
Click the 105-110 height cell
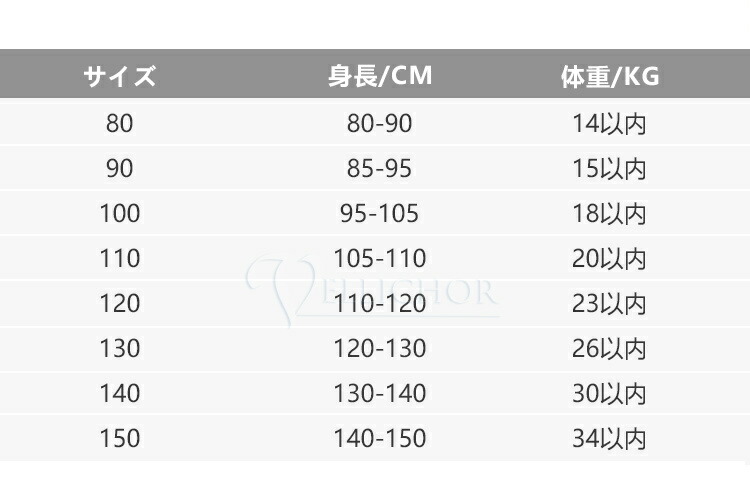click(380, 259)
